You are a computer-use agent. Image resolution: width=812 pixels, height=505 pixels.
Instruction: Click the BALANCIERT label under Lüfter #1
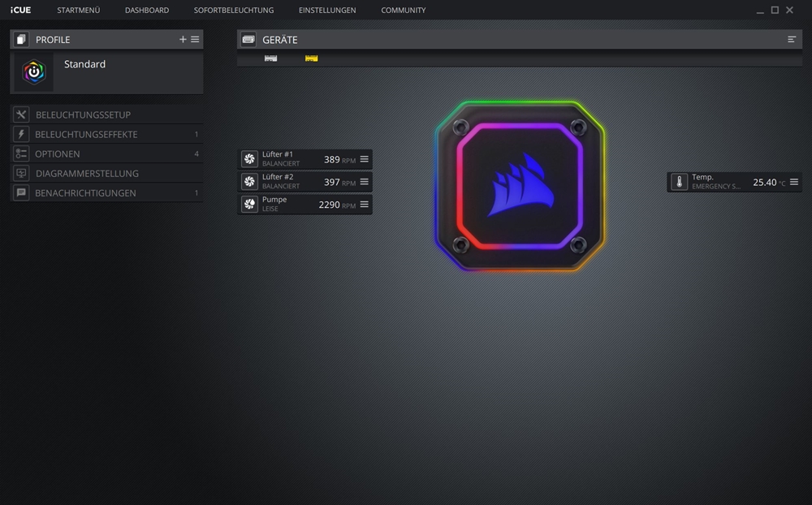tap(281, 164)
